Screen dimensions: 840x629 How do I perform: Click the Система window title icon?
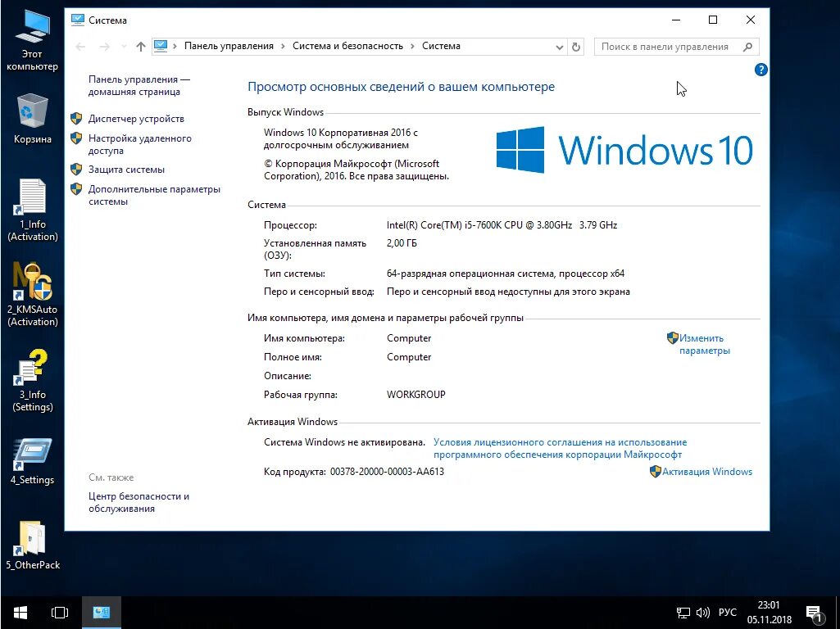pyautogui.click(x=78, y=20)
